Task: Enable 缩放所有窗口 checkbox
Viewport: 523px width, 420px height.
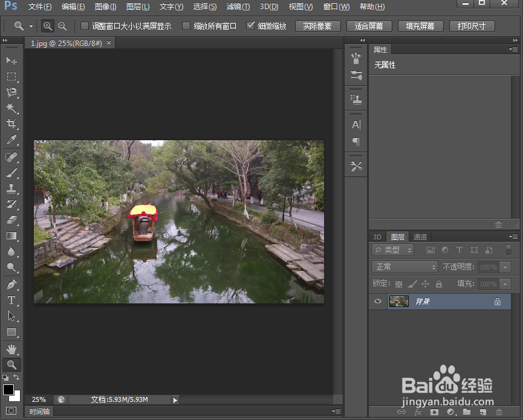Action: 186,26
